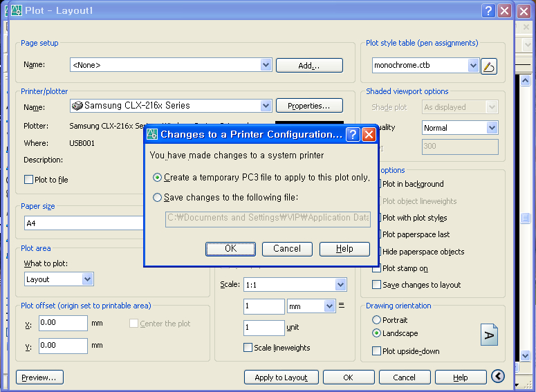Click the plot style table editor pencil icon
This screenshot has width=536, height=392.
pos(489,66)
